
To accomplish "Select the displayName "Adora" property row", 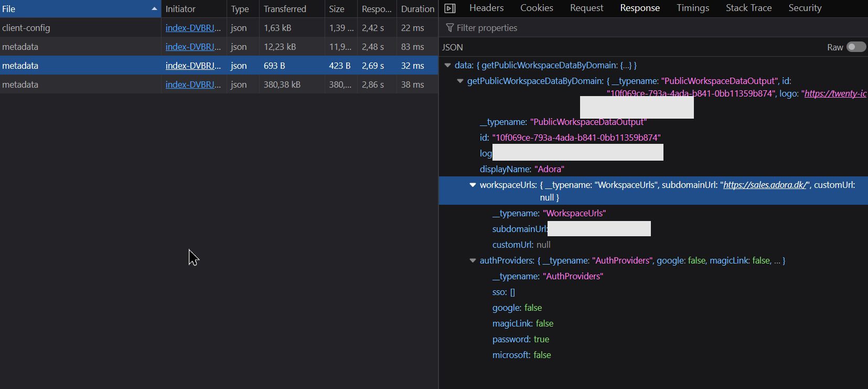I will tap(653, 169).
